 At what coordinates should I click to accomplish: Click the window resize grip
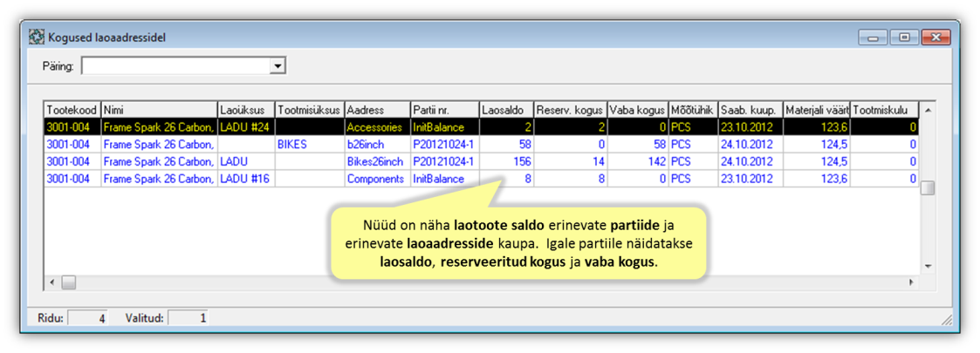948,321
